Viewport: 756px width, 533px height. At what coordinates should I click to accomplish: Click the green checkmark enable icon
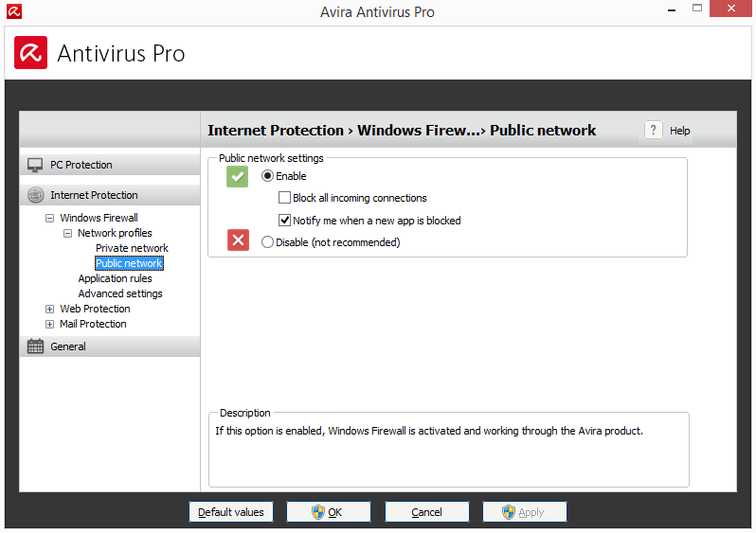237,176
